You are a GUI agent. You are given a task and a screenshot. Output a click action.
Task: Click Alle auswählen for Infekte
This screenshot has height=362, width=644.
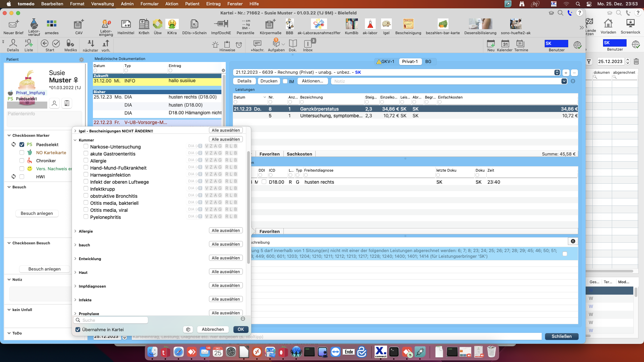(226, 299)
